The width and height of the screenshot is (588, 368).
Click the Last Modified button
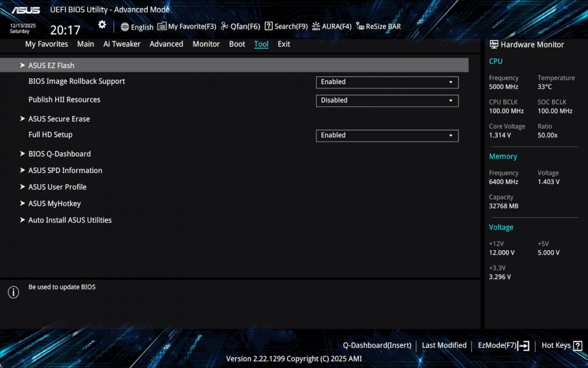pyautogui.click(x=444, y=346)
